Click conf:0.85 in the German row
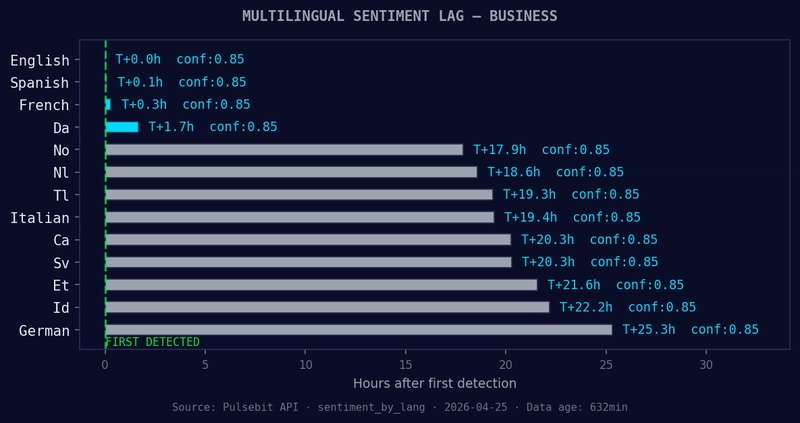The height and width of the screenshot is (423, 800). (x=725, y=330)
